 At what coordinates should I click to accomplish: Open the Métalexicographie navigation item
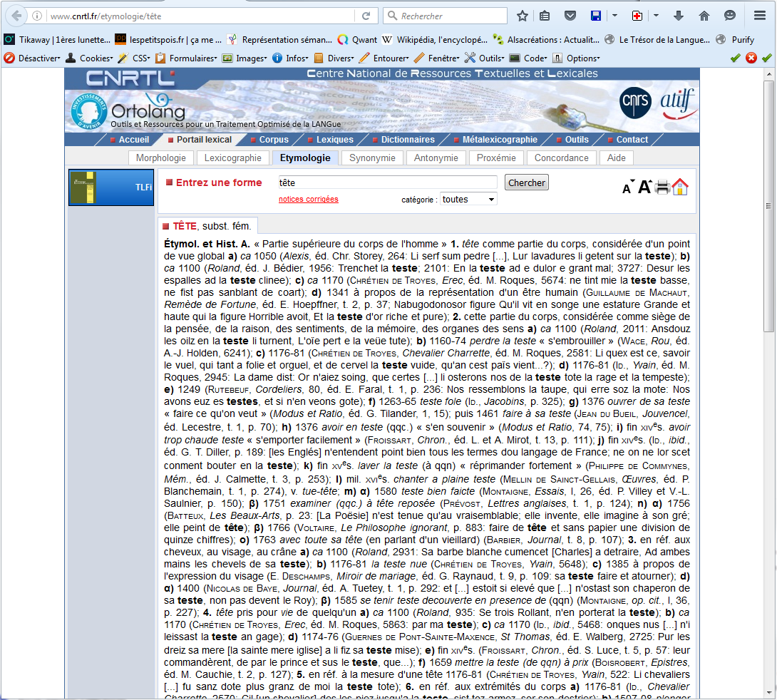(x=495, y=140)
